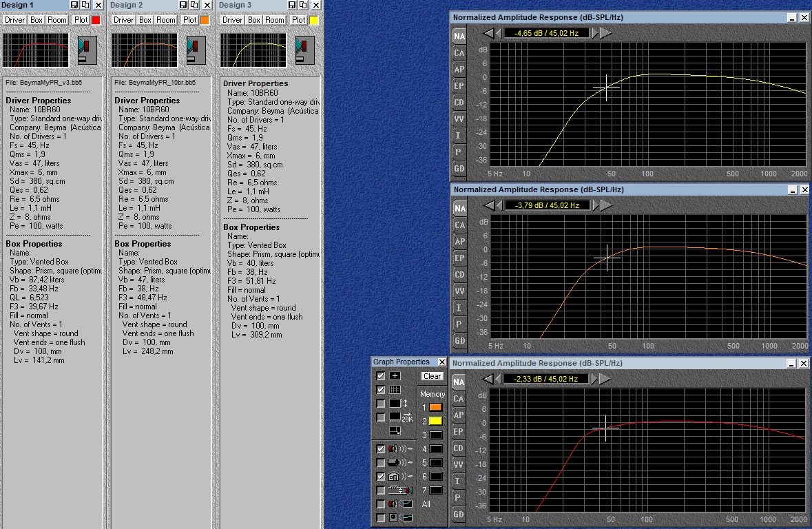The image size is (812, 529).
Task: Click 'F3 = 39,67 Hz' in Design 1
Action: [x=34, y=307]
